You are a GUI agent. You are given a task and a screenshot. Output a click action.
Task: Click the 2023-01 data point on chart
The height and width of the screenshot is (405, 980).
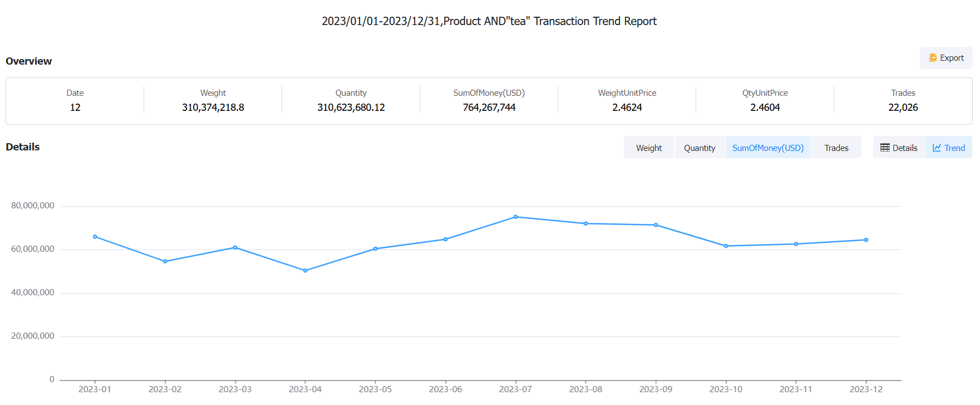[x=95, y=237]
